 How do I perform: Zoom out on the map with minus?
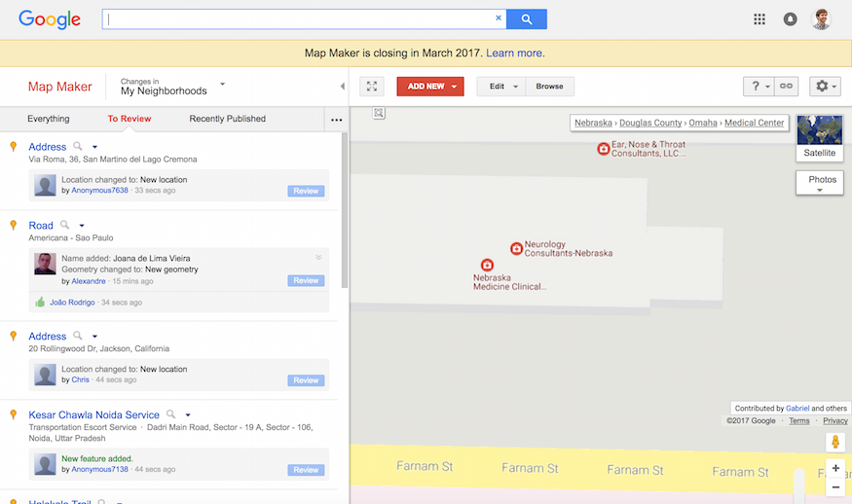click(x=835, y=487)
